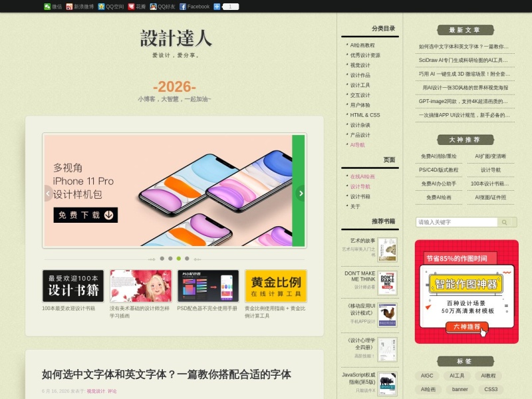This screenshot has height=399, width=532.
Task: Open GPT-image2 article link
Action: (x=463, y=102)
